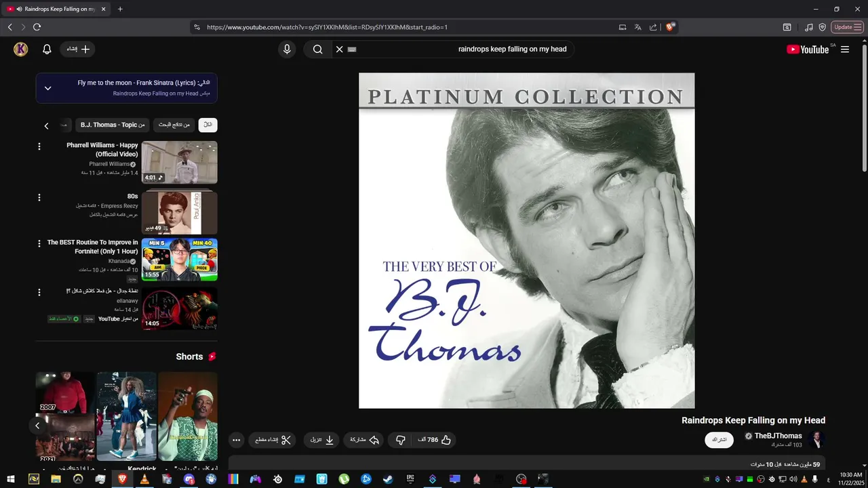Dislike the video with thumbs down

[401, 440]
